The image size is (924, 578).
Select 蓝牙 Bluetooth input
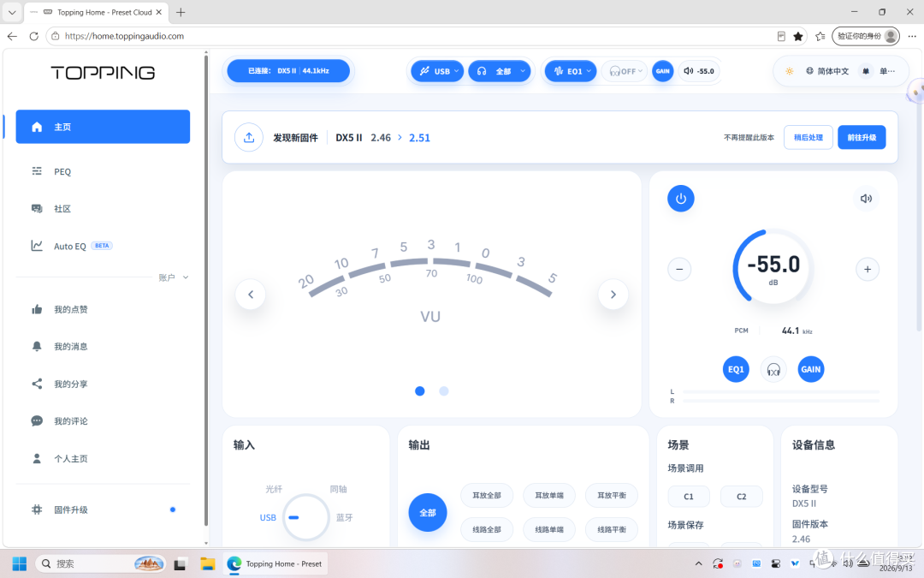pos(344,517)
